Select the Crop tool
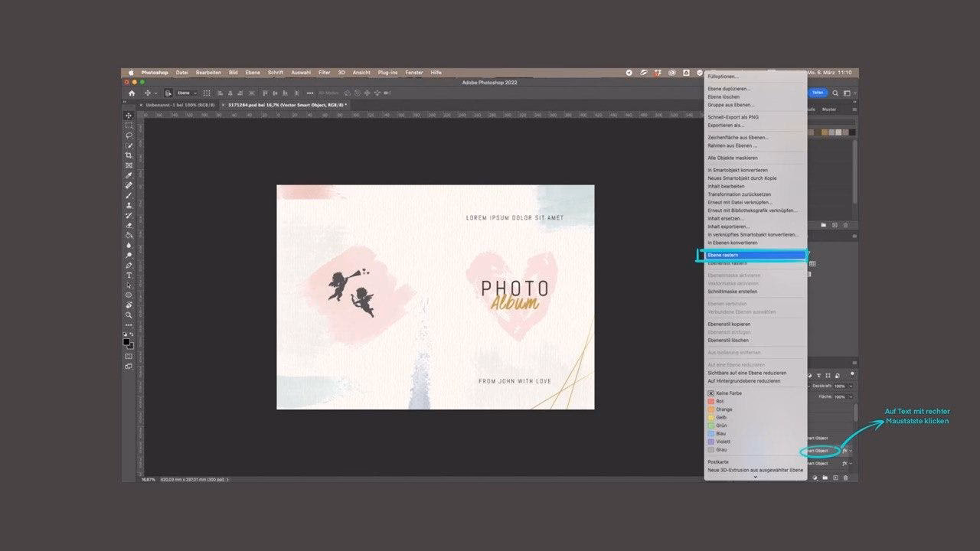The image size is (980, 551). click(x=129, y=155)
